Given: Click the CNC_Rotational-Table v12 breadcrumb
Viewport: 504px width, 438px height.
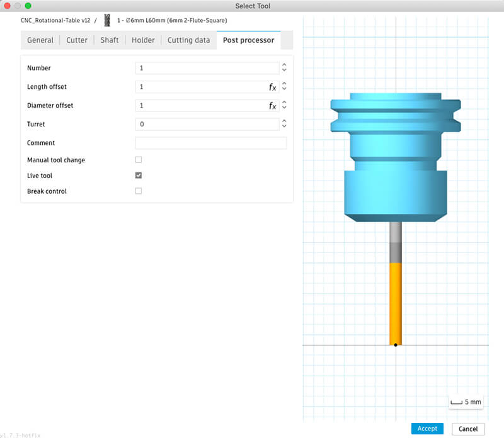Looking at the screenshot, I should 55,20.
